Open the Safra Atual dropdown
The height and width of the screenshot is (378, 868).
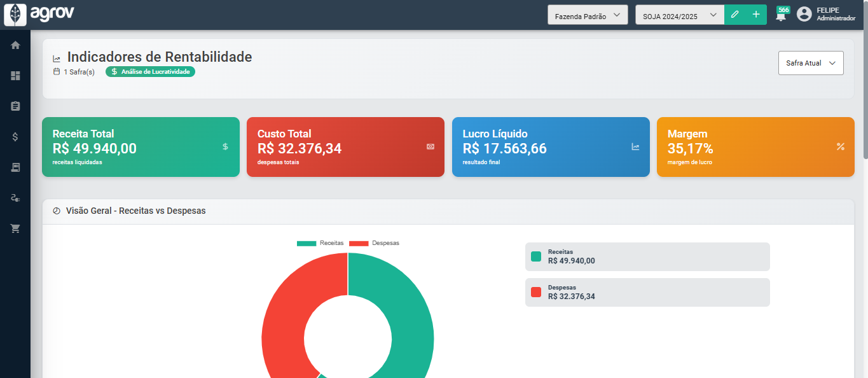point(811,63)
